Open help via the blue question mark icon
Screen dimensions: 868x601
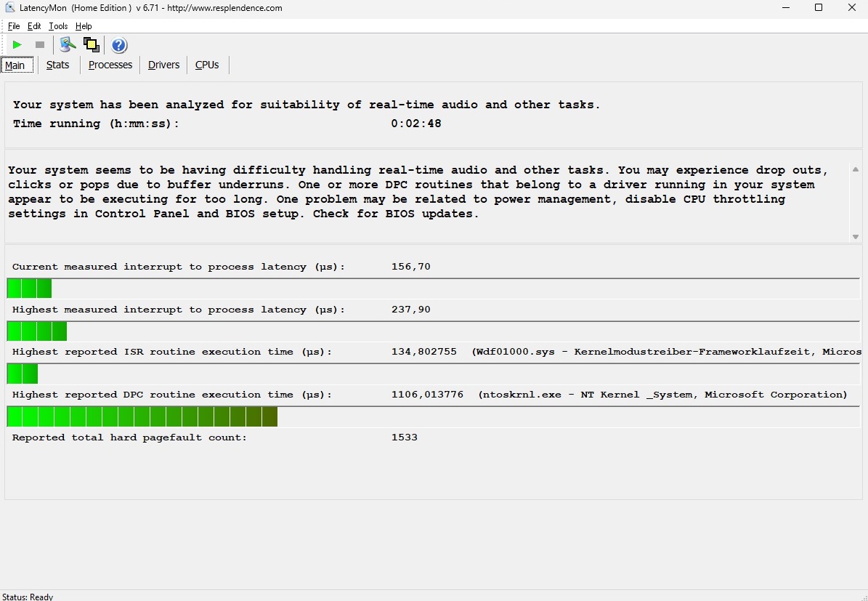point(119,45)
